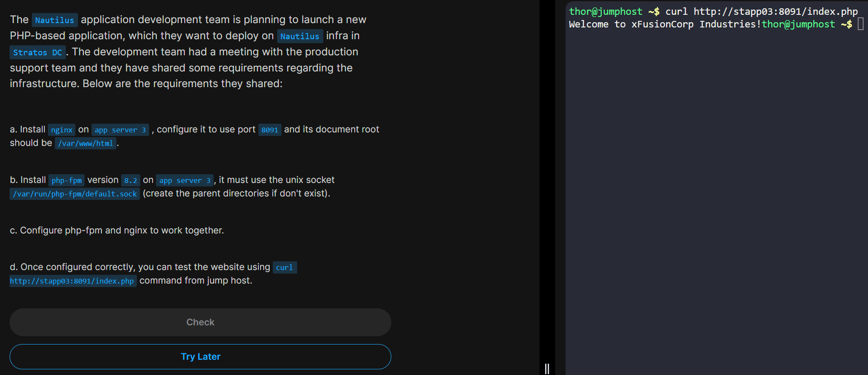
Task: Click the 'Stratos DC' tag
Action: (37, 52)
